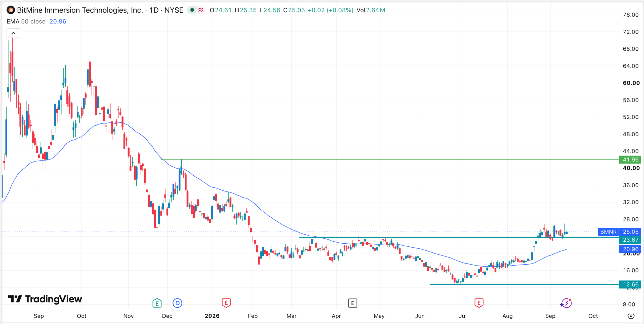The image size is (644, 324).
Task: Click the purple lightning news marker in September
Action: point(566,303)
